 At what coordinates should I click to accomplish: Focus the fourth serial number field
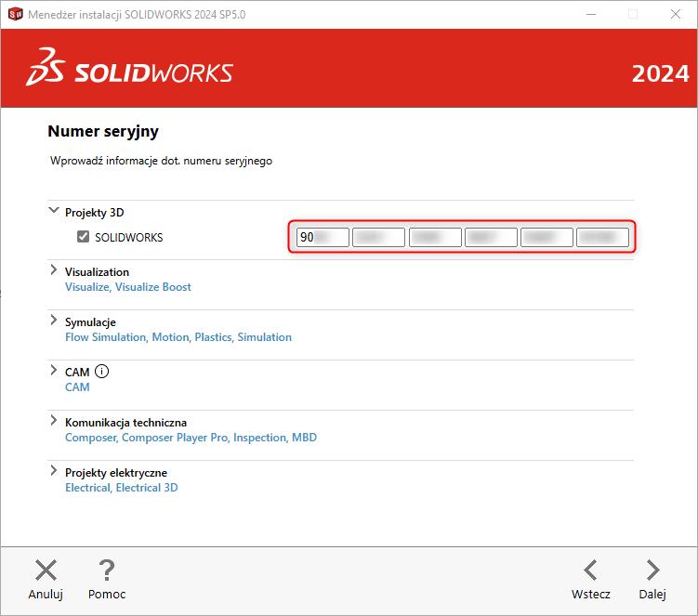tap(491, 237)
